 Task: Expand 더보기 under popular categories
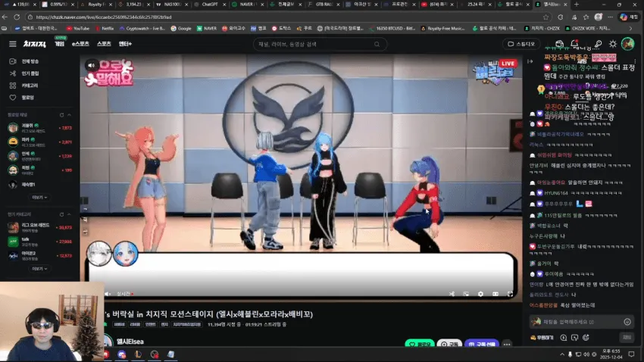(39, 269)
